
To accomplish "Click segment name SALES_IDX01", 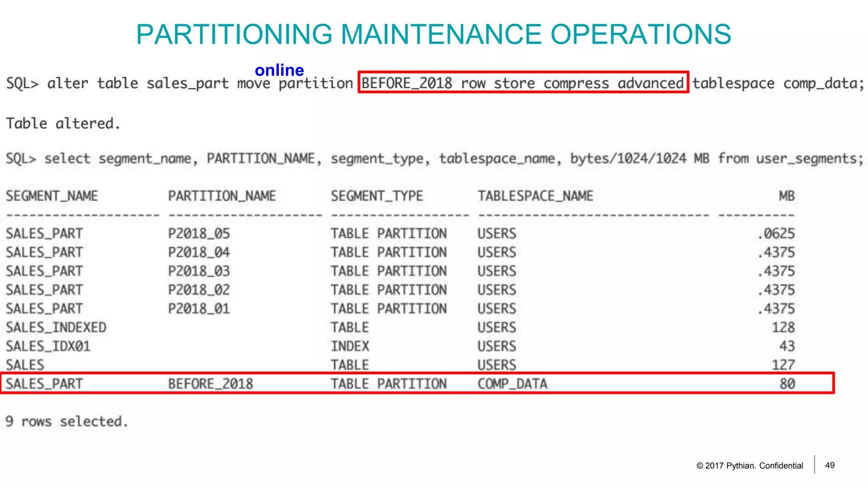I will (x=48, y=346).
